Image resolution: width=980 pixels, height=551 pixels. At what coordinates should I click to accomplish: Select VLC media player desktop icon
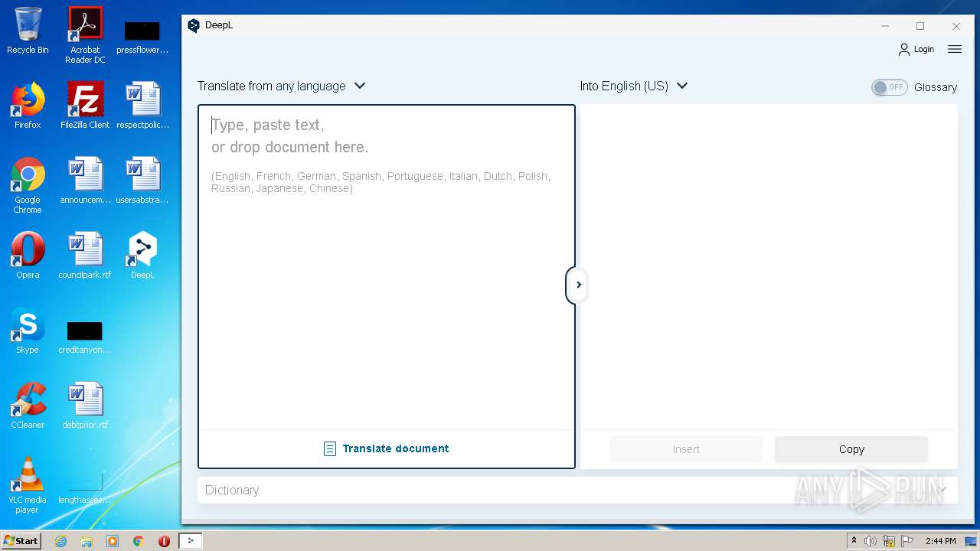28,485
